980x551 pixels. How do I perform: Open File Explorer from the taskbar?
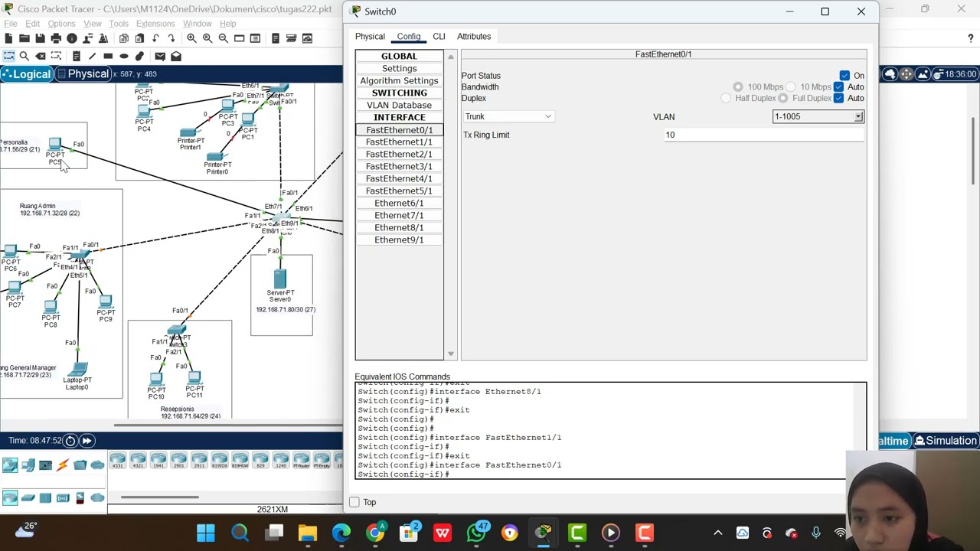click(307, 533)
